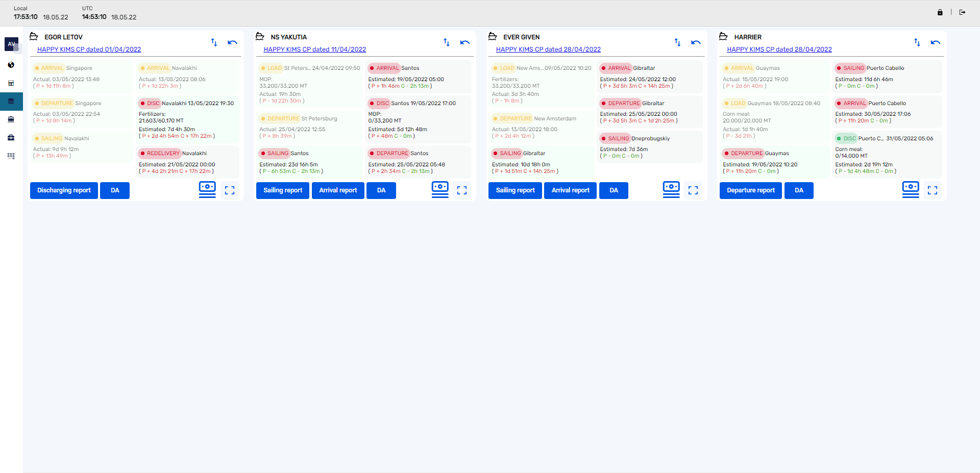Image resolution: width=980 pixels, height=473 pixels.
Task: Click undo arrow on EGOR LETOV card
Action: (x=232, y=42)
